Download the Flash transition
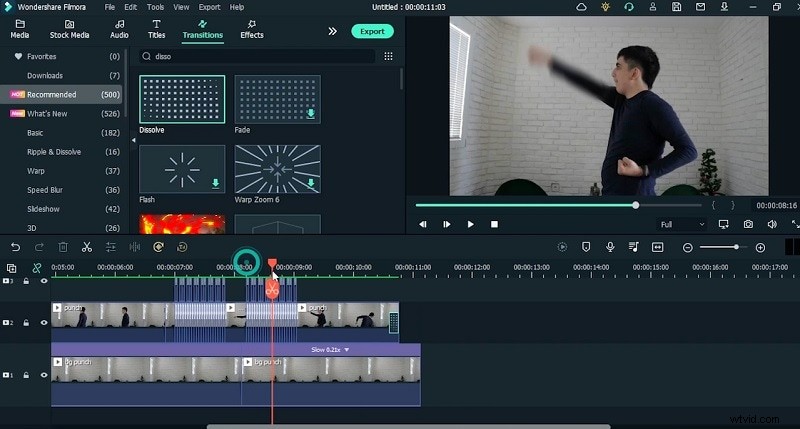Image resolution: width=800 pixels, height=429 pixels. tap(215, 183)
